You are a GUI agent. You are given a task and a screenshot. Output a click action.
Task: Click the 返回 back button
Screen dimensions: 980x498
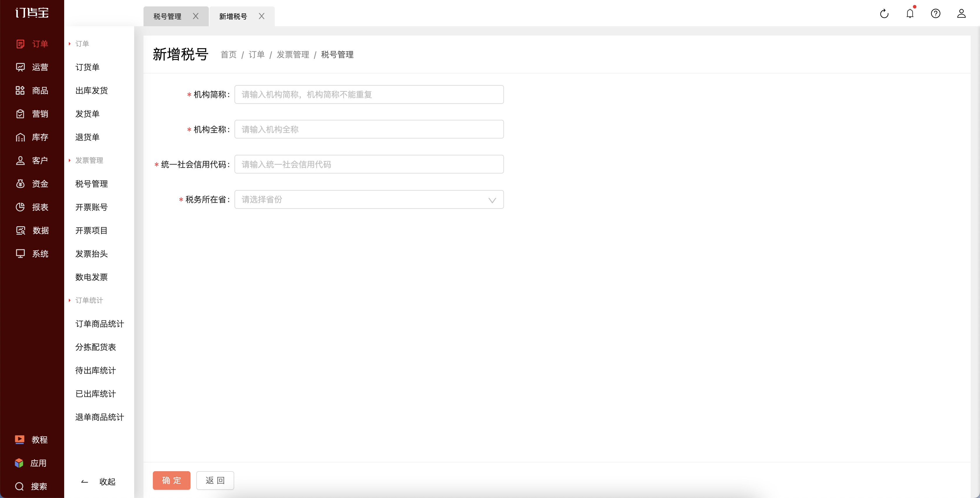[215, 480]
